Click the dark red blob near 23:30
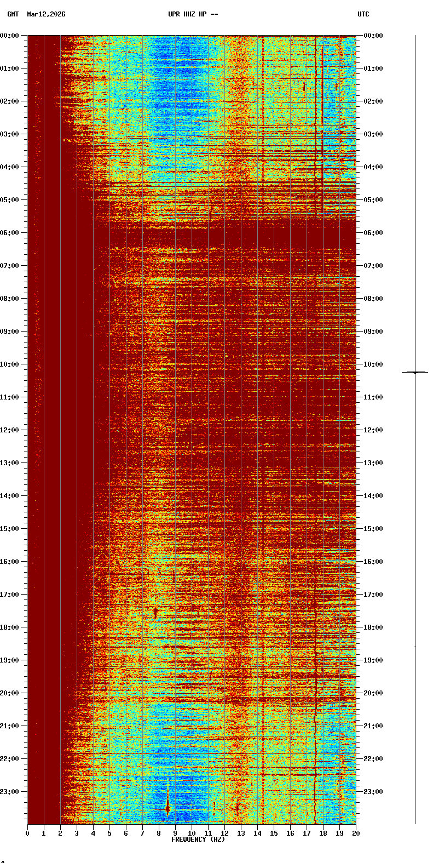 pos(167,804)
